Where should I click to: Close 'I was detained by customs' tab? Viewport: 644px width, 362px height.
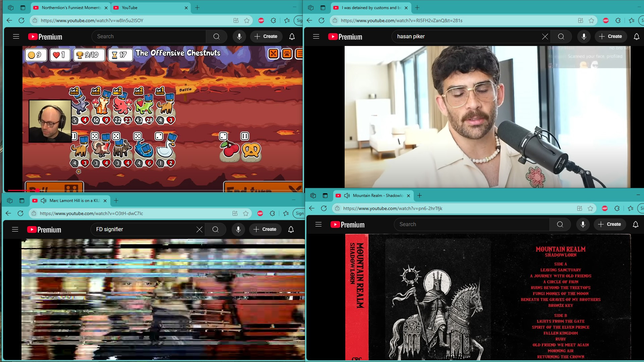[406, 8]
